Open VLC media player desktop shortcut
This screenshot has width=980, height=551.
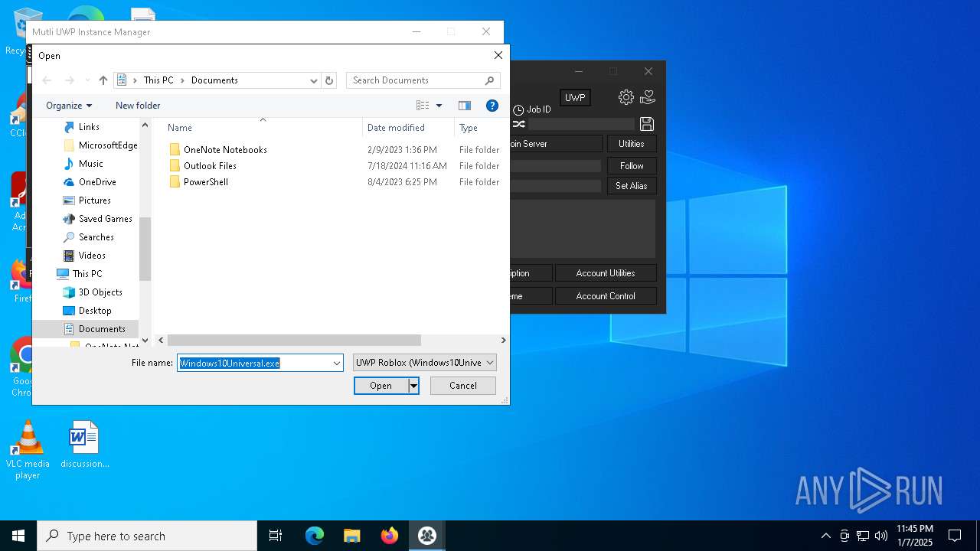click(28, 450)
